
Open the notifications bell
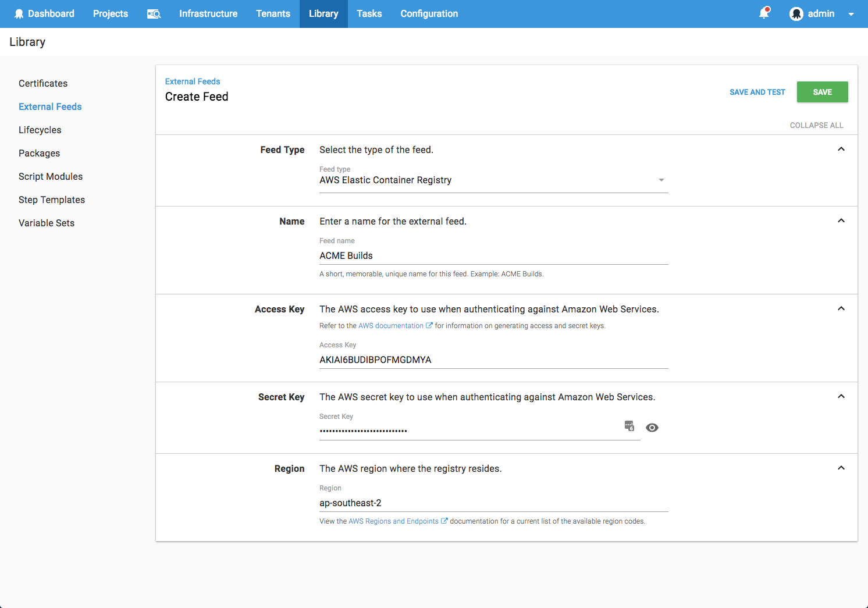764,13
